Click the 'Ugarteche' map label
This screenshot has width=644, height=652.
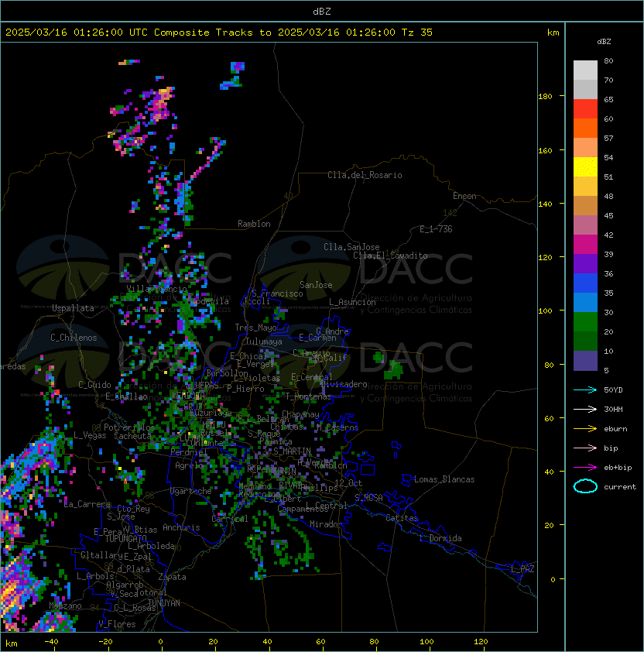[x=191, y=491]
